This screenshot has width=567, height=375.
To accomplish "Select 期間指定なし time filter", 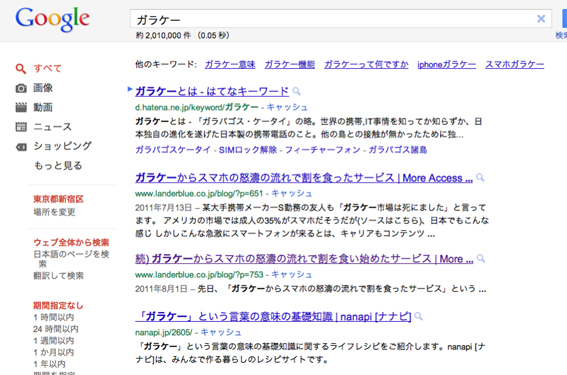I will (x=58, y=306).
